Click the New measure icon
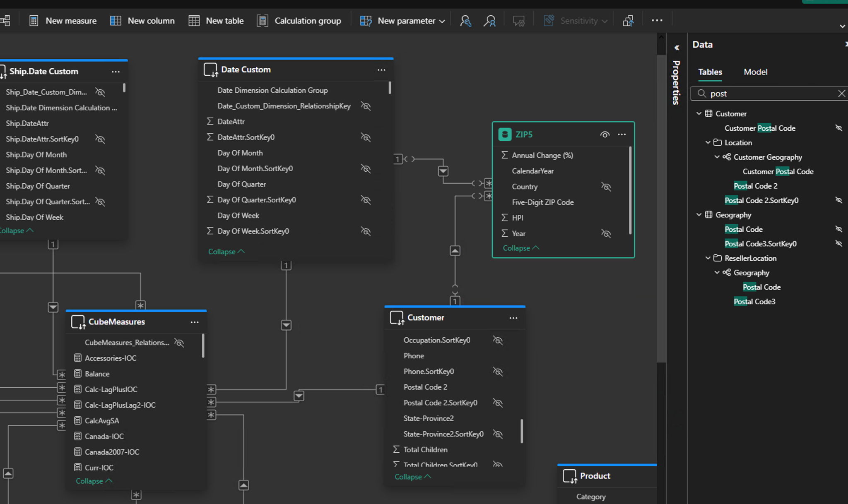The height and width of the screenshot is (504, 848). tap(34, 21)
